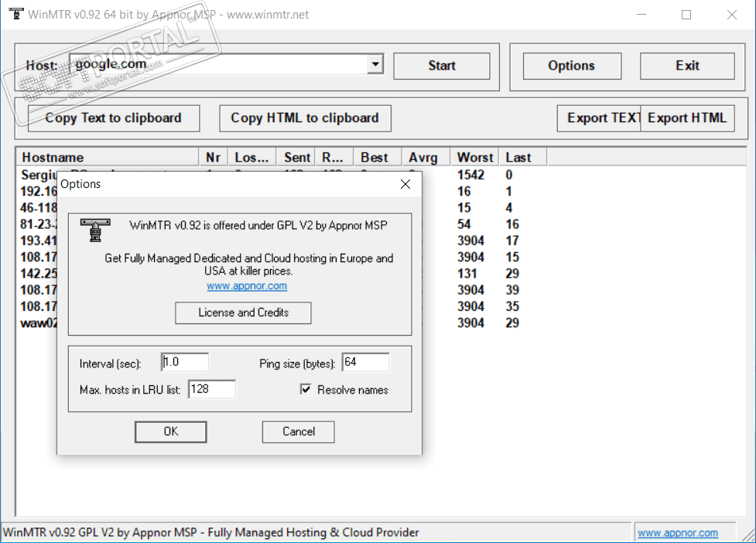Click the Interval (sec) input field
756x543 pixels.
pyautogui.click(x=185, y=362)
